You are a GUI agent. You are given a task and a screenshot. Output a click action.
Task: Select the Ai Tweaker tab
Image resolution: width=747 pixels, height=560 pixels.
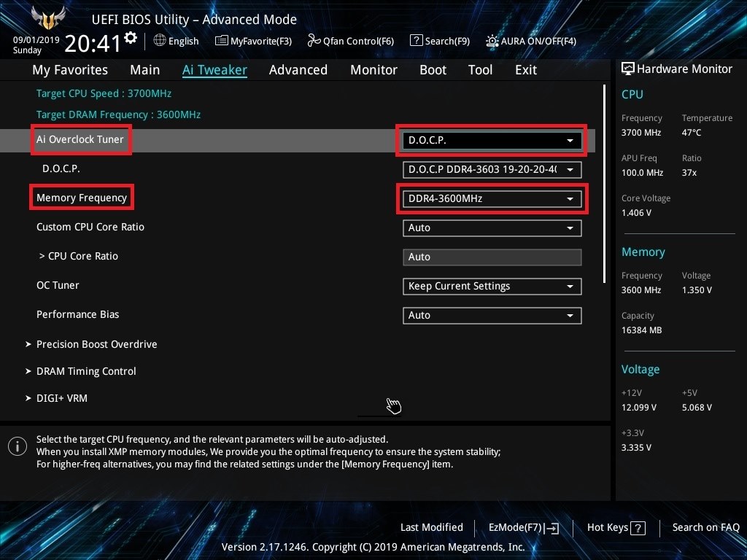[214, 70]
